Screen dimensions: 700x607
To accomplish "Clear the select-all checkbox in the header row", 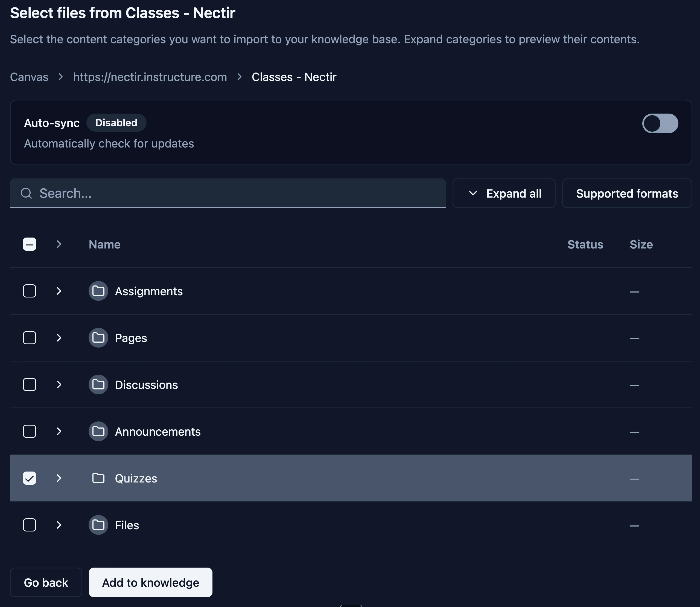I will (30, 244).
